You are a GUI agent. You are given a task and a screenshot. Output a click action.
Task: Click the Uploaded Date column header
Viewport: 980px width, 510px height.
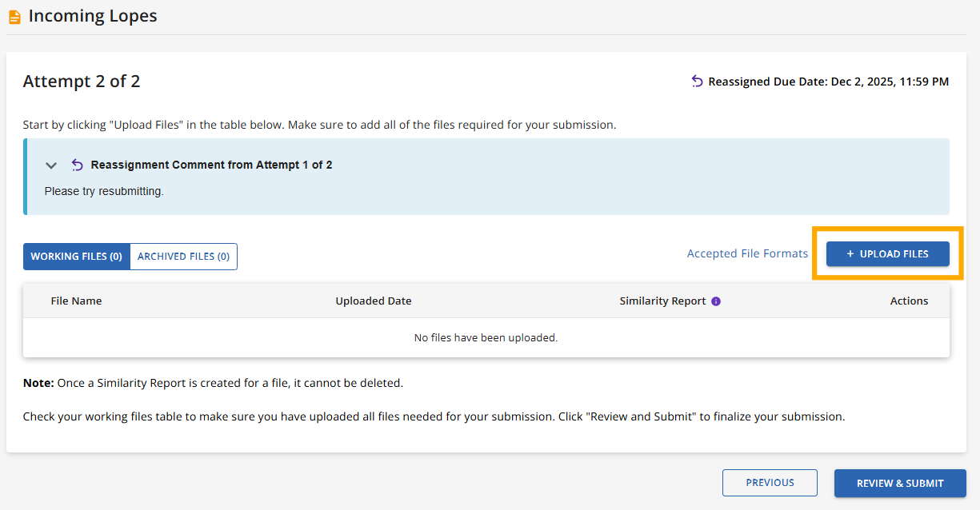(x=374, y=301)
